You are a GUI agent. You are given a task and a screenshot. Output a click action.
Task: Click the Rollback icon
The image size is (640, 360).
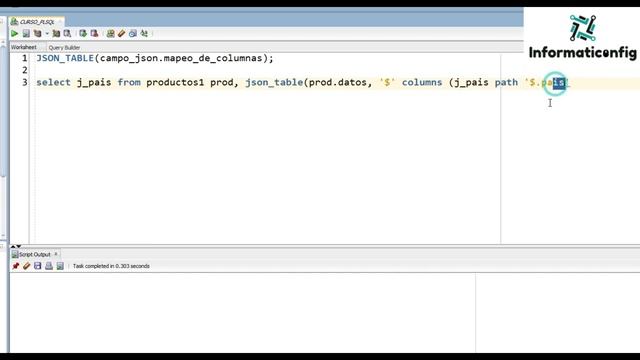point(94,33)
